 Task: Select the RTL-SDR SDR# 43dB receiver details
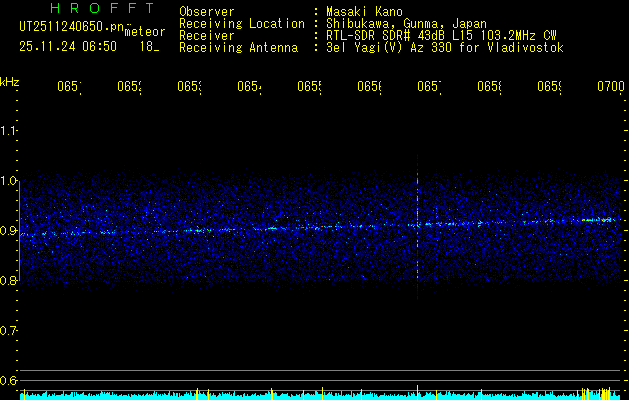tap(441, 36)
